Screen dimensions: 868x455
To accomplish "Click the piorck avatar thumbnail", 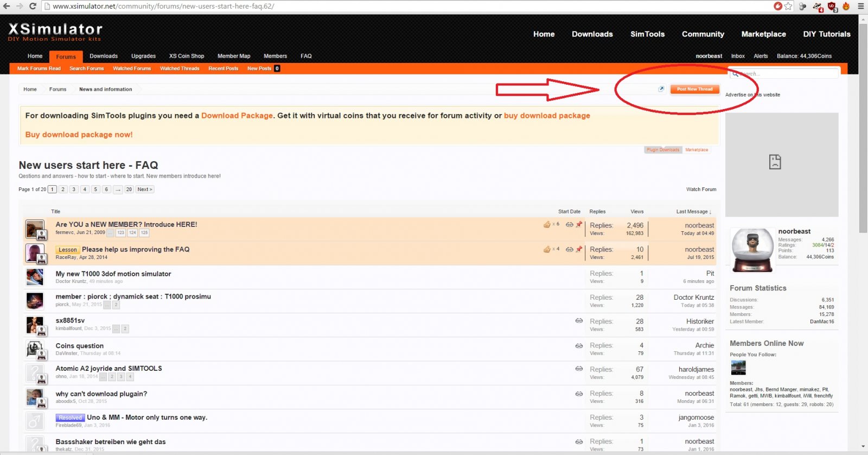I will click(x=35, y=301).
